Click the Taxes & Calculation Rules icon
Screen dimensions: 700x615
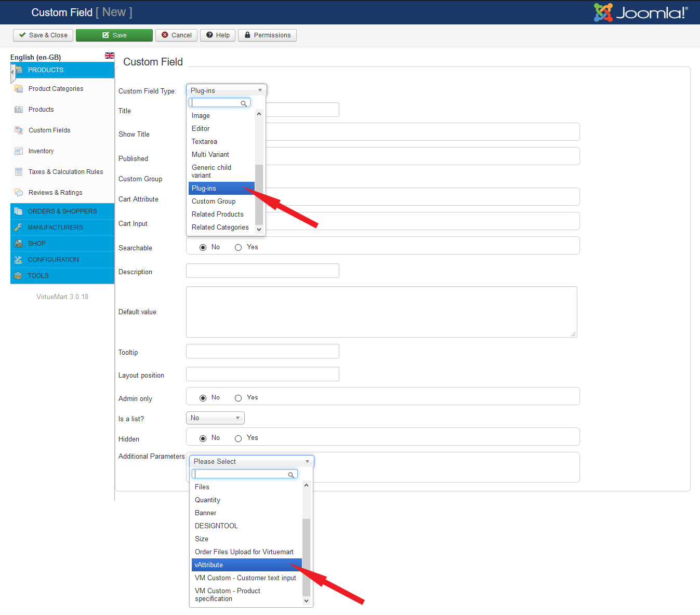coord(19,172)
